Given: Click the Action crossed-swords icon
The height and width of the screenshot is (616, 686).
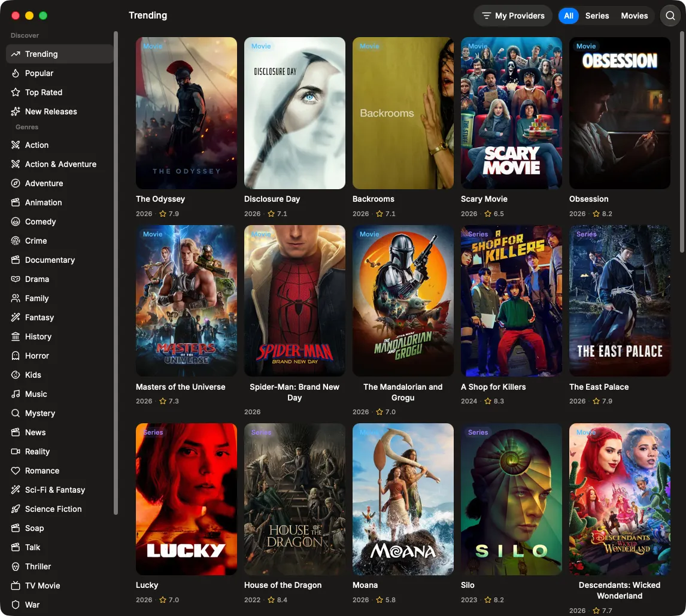Looking at the screenshot, I should (x=16, y=145).
